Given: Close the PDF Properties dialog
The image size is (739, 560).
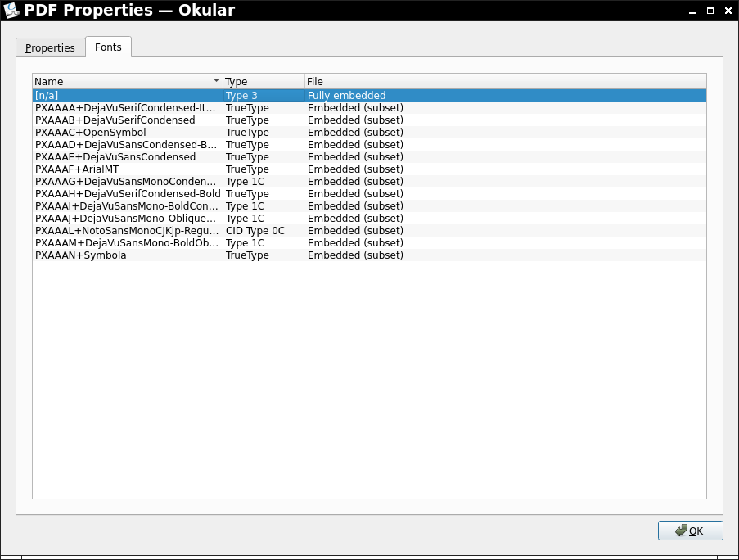Looking at the screenshot, I should coord(728,11).
